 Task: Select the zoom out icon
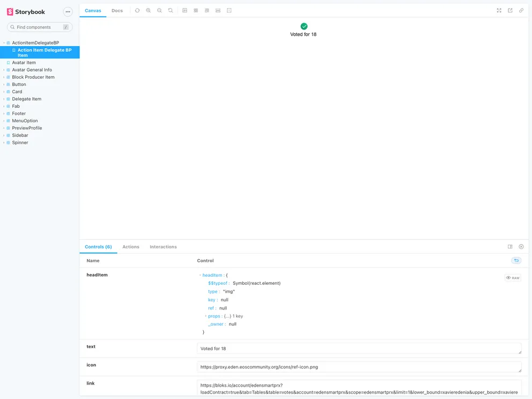point(159,10)
